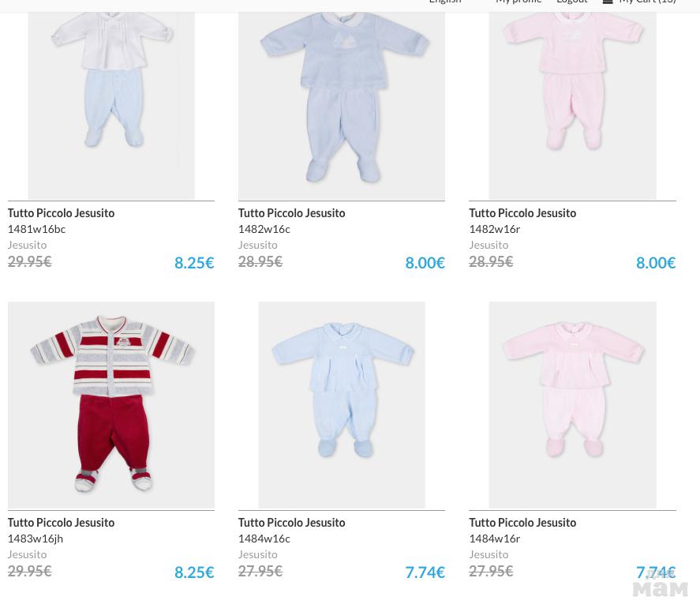
Task: Click the 8.25€ price of 1481w16bc
Action: click(194, 262)
